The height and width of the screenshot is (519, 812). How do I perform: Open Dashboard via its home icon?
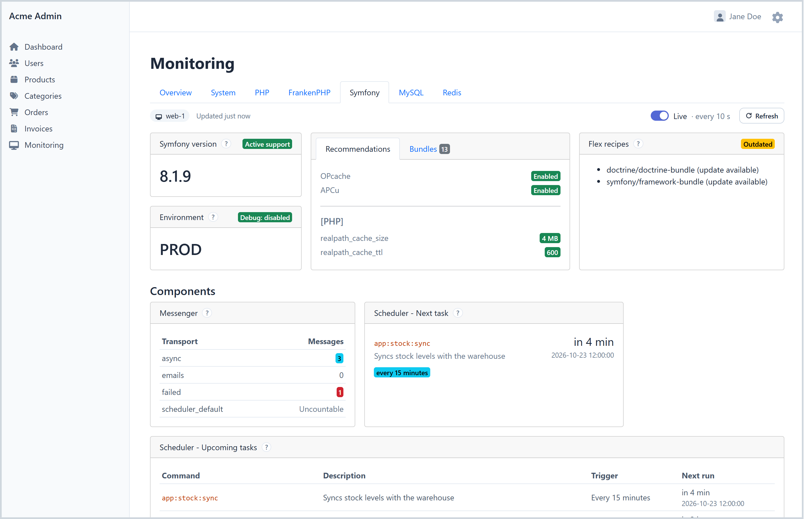(x=14, y=47)
